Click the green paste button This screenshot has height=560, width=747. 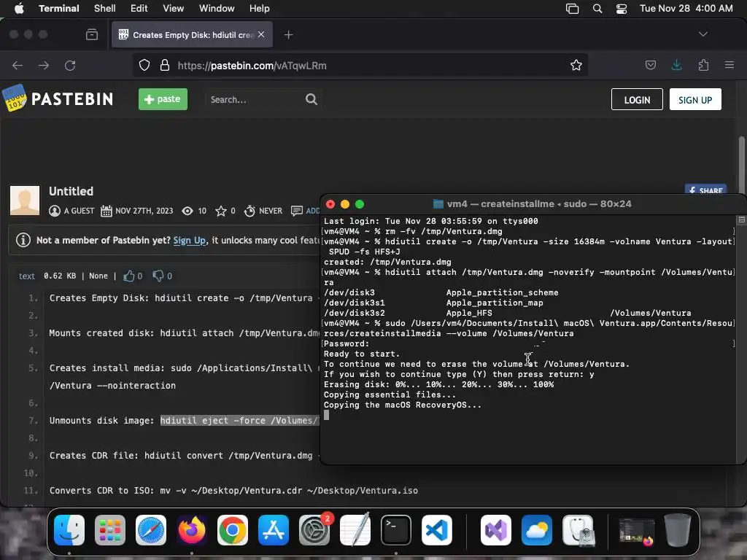(x=163, y=99)
